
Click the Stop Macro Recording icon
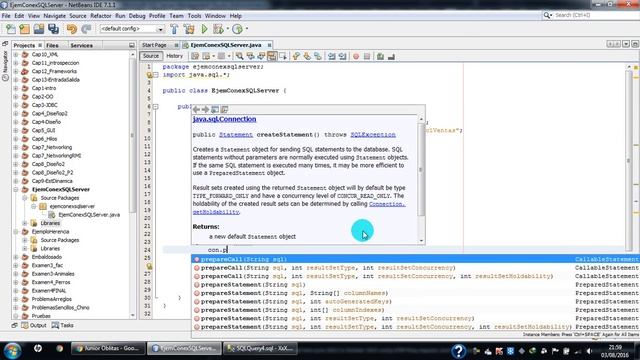point(367,56)
